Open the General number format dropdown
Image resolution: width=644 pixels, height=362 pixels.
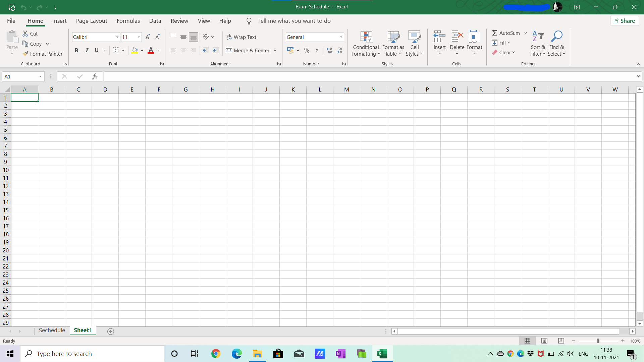341,37
